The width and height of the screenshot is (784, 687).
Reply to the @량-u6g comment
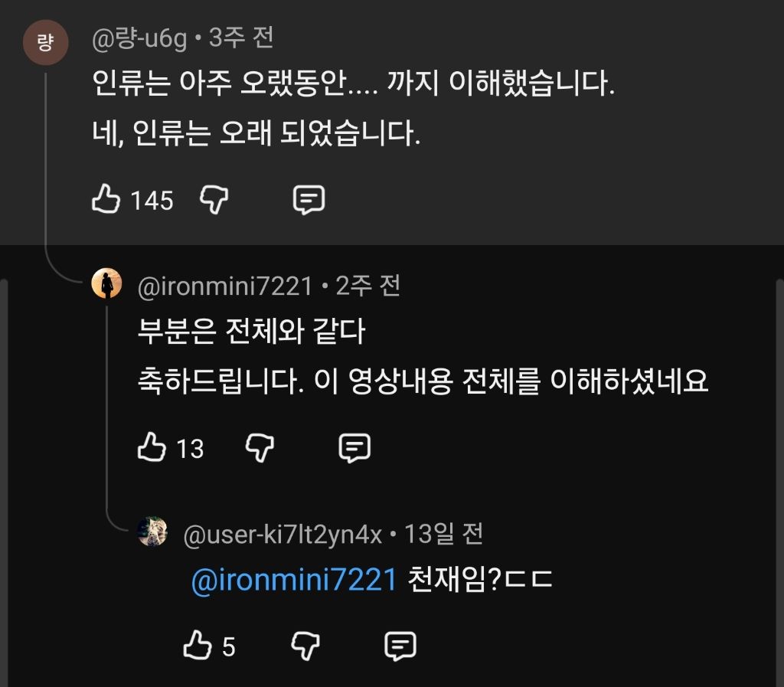(309, 201)
